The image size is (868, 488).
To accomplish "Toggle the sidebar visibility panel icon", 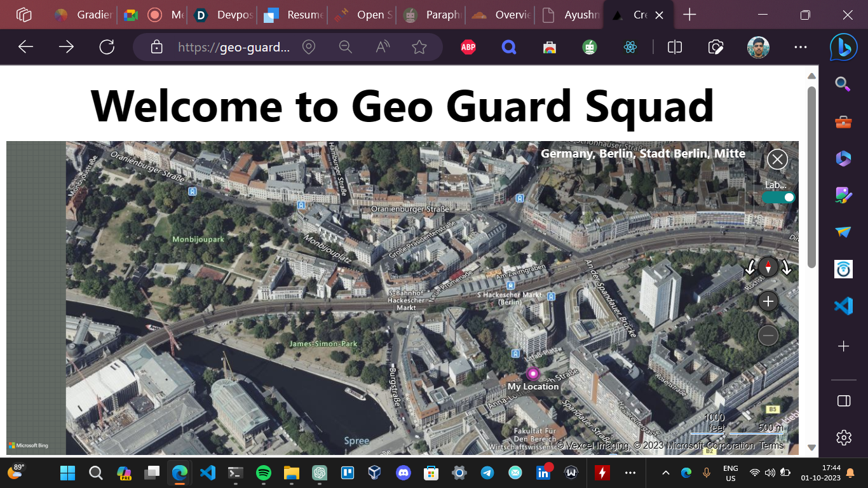I will click(843, 401).
